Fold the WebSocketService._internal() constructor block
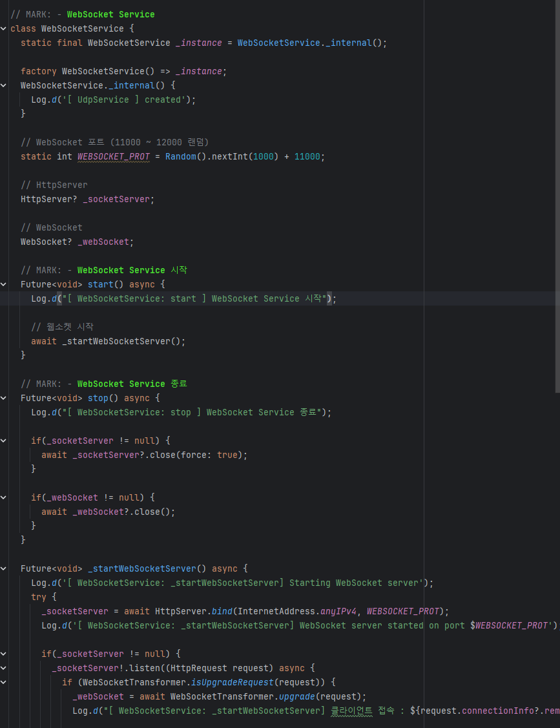 tap(3, 85)
